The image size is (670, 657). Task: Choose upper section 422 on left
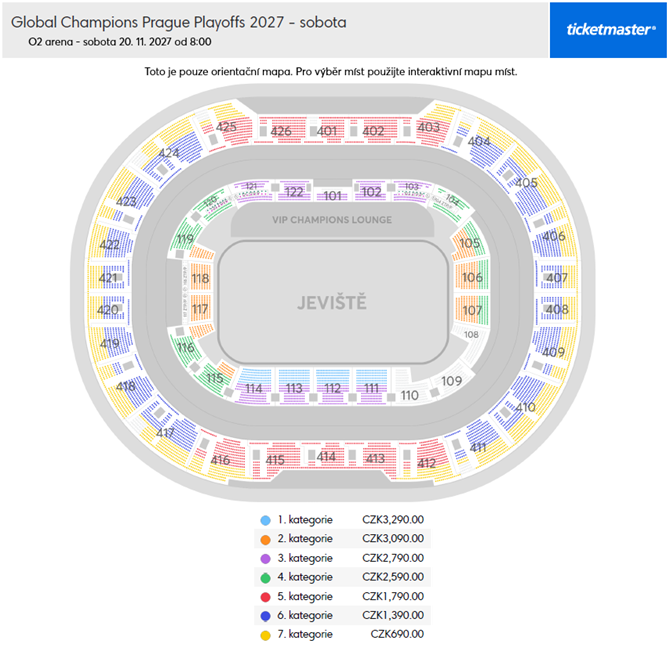tap(110, 245)
